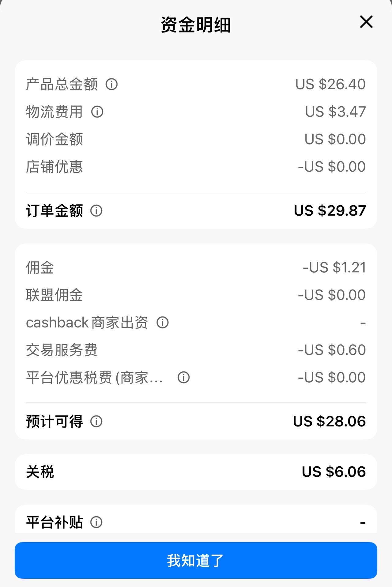Show the 平台补贴 info icon explanation
The height and width of the screenshot is (587, 392).
point(96,522)
